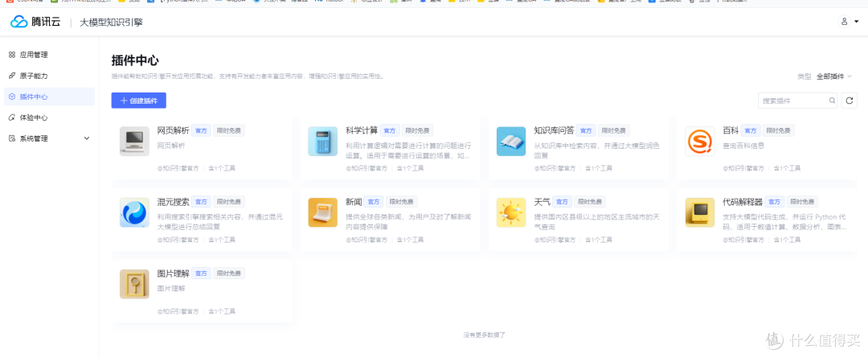Click the 图片理解 plugin title
The height and width of the screenshot is (358, 868).
point(174,274)
